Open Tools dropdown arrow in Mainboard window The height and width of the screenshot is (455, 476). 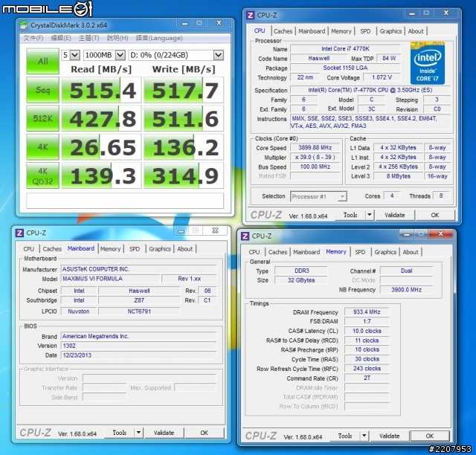138,433
